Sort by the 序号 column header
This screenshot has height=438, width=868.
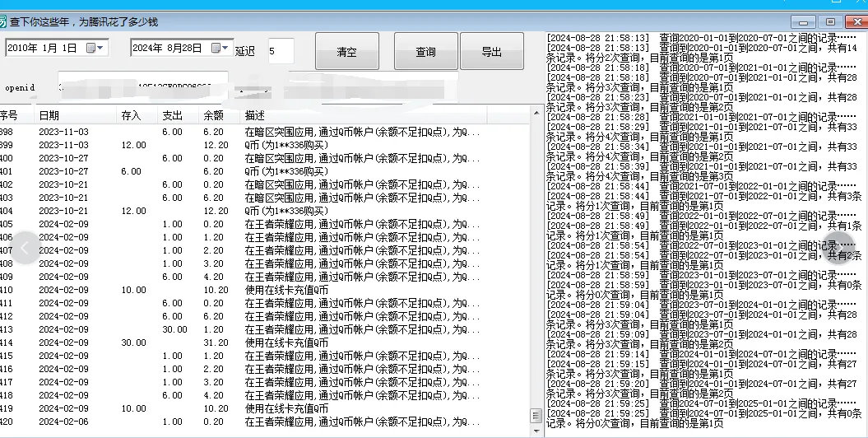(16, 116)
